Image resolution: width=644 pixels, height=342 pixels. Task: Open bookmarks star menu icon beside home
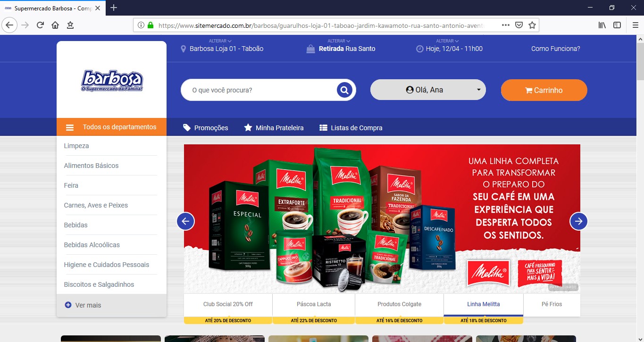click(70, 25)
